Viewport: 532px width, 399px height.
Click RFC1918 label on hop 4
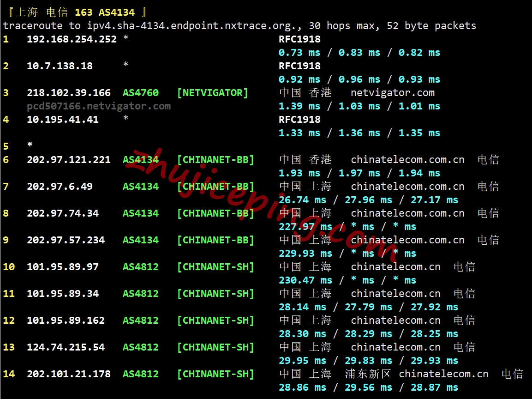point(299,120)
